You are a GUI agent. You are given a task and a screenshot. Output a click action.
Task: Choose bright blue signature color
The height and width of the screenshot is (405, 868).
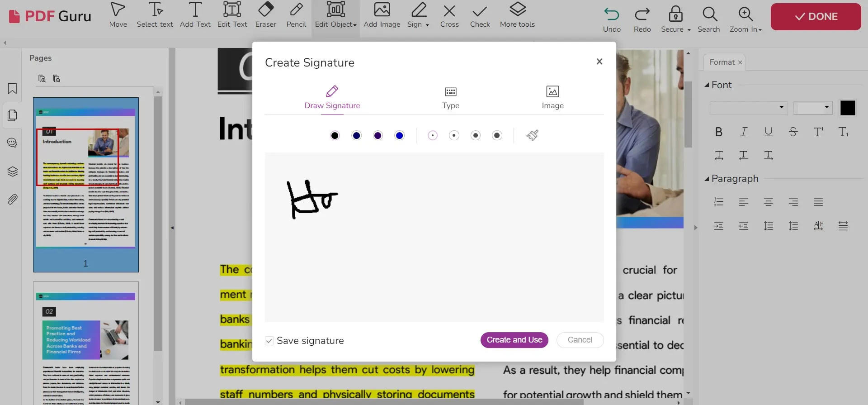(399, 135)
